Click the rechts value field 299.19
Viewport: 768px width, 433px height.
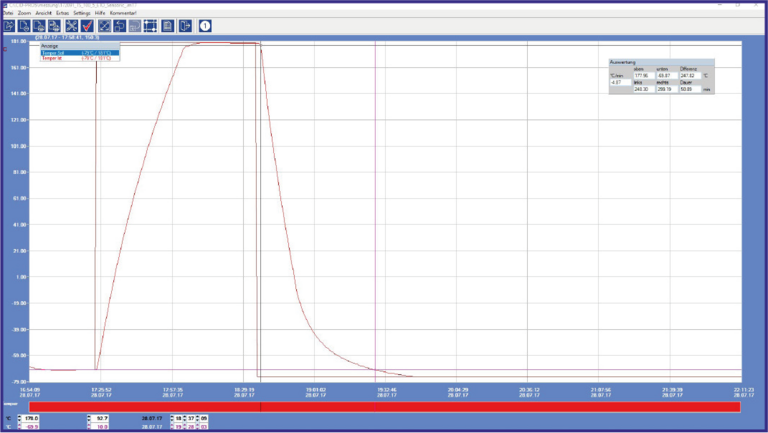[667, 90]
